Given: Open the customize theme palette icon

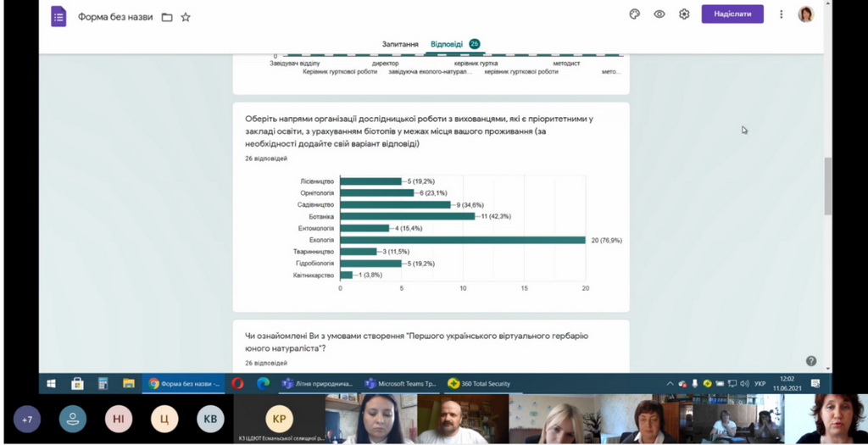Looking at the screenshot, I should [635, 14].
